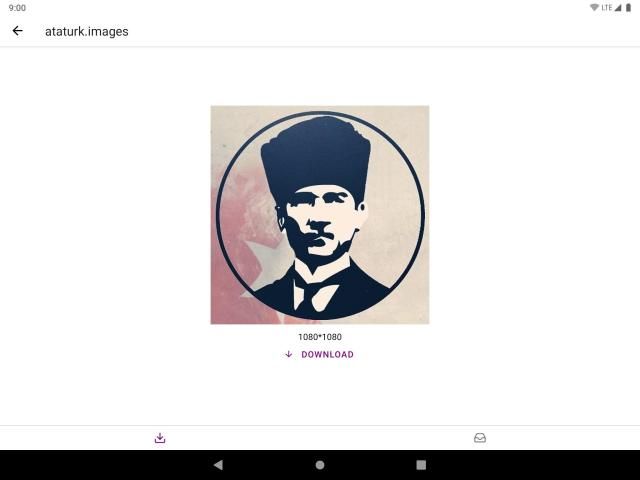Tap the Android back navigation button
Image resolution: width=640 pixels, height=480 pixels.
click(x=218, y=464)
